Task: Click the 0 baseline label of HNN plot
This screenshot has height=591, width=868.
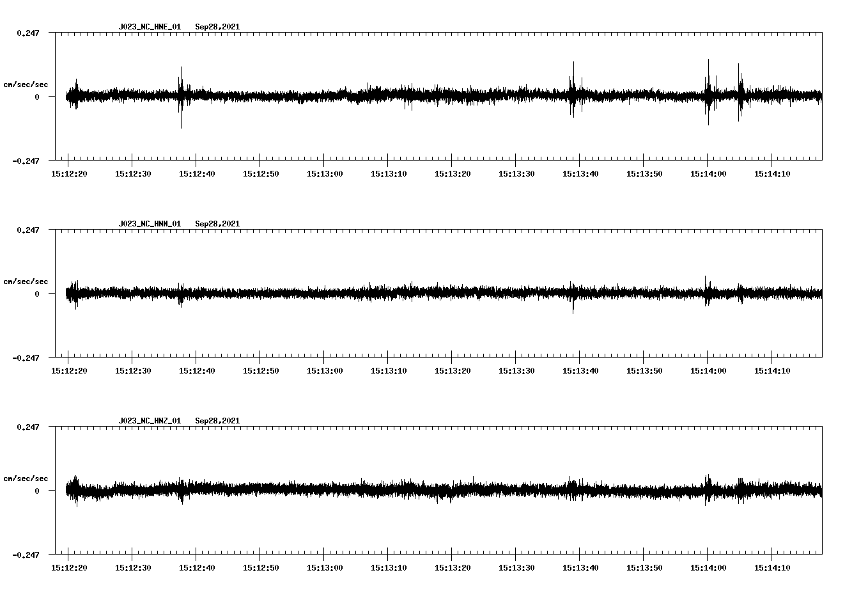Action: point(37,294)
